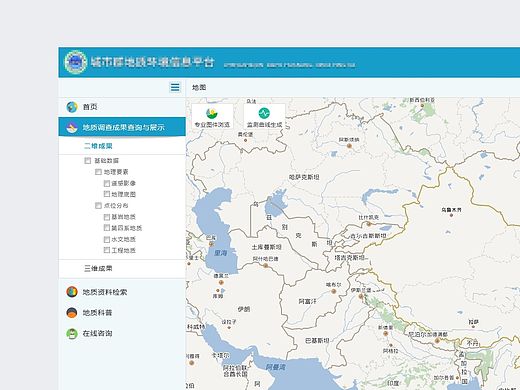Select 地质调查成果查询与展示 menu item

[122, 127]
